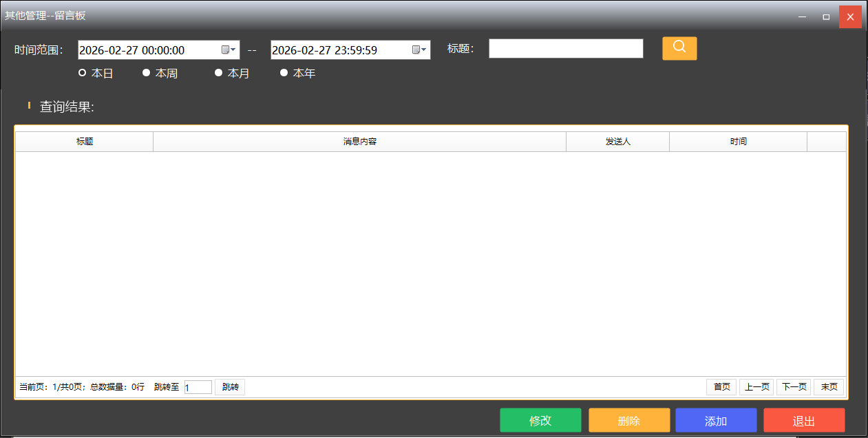868x438 pixels.
Task: Sort by the 标题 column header
Action: [85, 142]
